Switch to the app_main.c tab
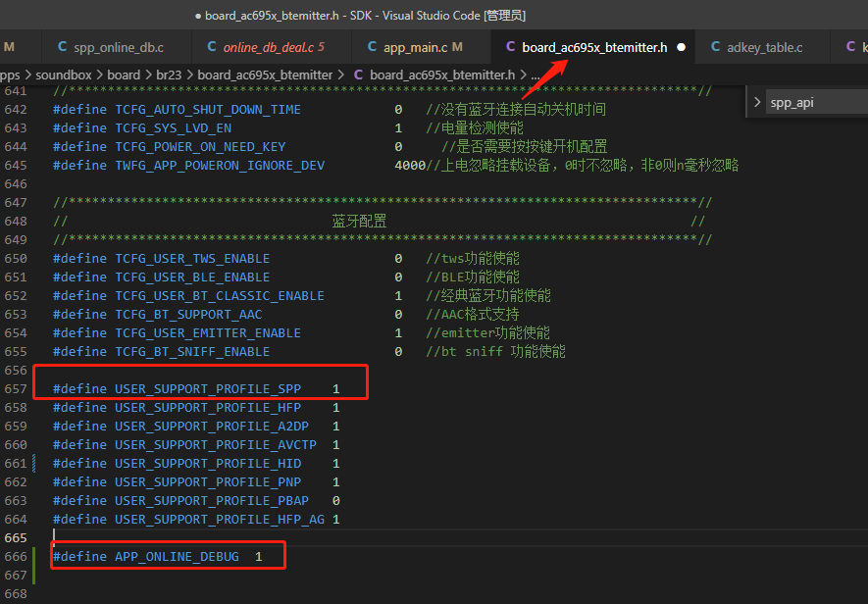The height and width of the screenshot is (604, 868). pos(421,48)
